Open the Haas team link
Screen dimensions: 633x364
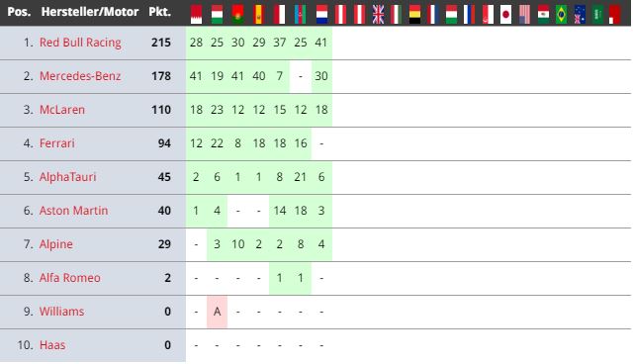[x=52, y=345]
